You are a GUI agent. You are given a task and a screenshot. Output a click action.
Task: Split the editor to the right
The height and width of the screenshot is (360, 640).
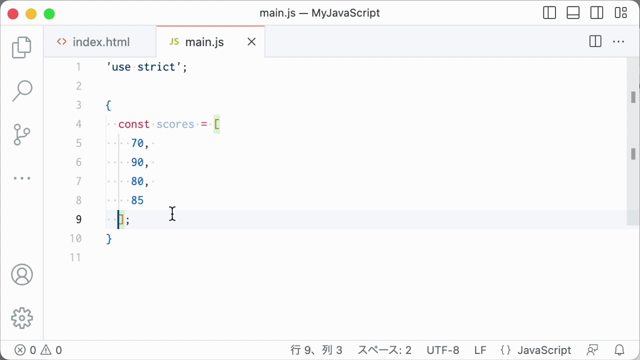595,41
